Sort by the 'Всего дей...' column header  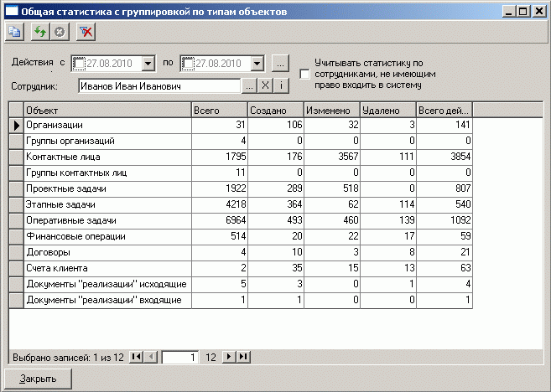tap(444, 111)
